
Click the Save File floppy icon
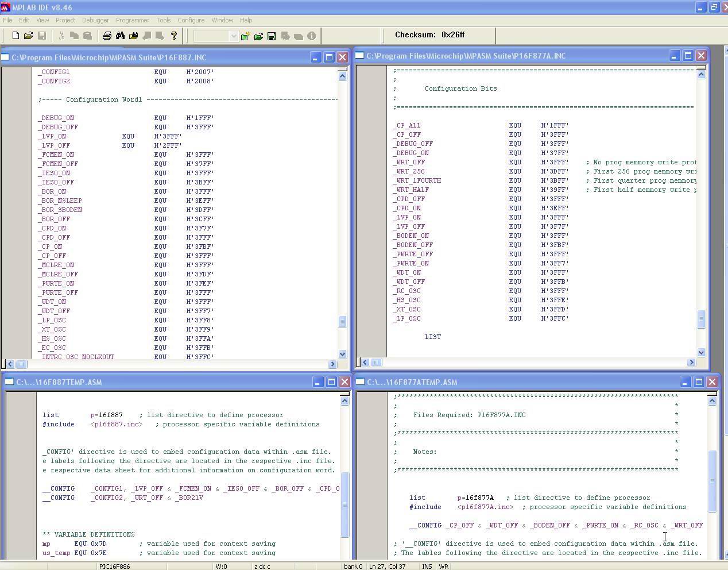click(42, 36)
